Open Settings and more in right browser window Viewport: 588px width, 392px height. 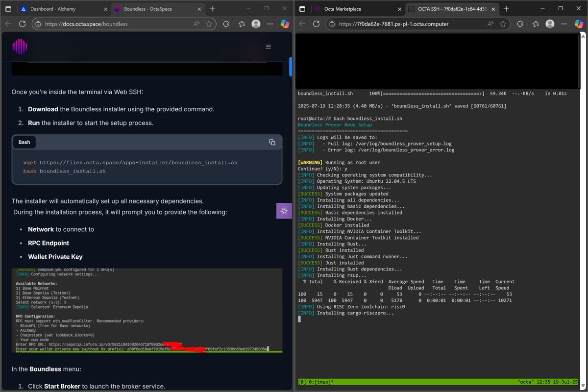click(563, 24)
